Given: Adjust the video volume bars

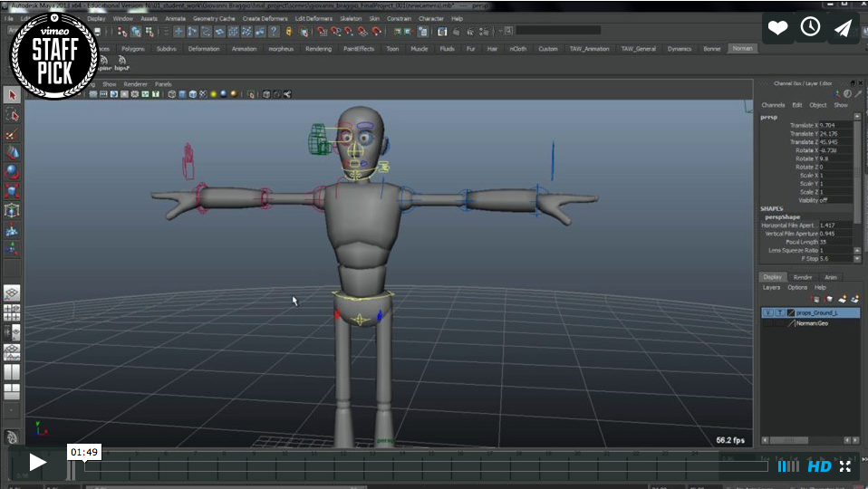Looking at the screenshot, I should (788, 466).
